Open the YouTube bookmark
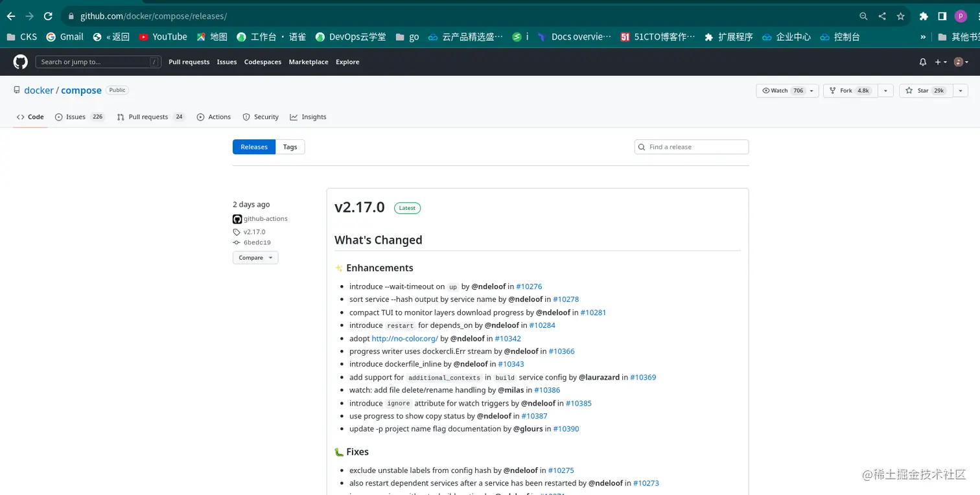Image resolution: width=980 pixels, height=495 pixels. (x=163, y=37)
